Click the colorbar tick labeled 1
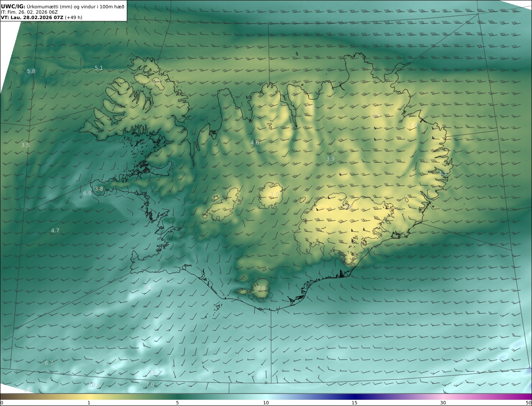 click(89, 403)
